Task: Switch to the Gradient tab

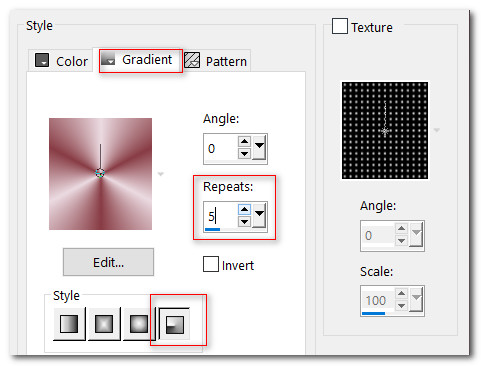Action: click(141, 60)
